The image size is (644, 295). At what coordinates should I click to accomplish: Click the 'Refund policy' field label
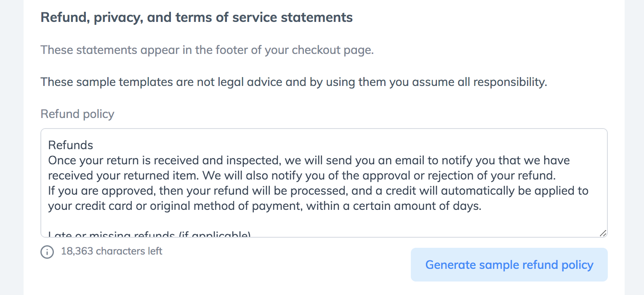coord(77,114)
